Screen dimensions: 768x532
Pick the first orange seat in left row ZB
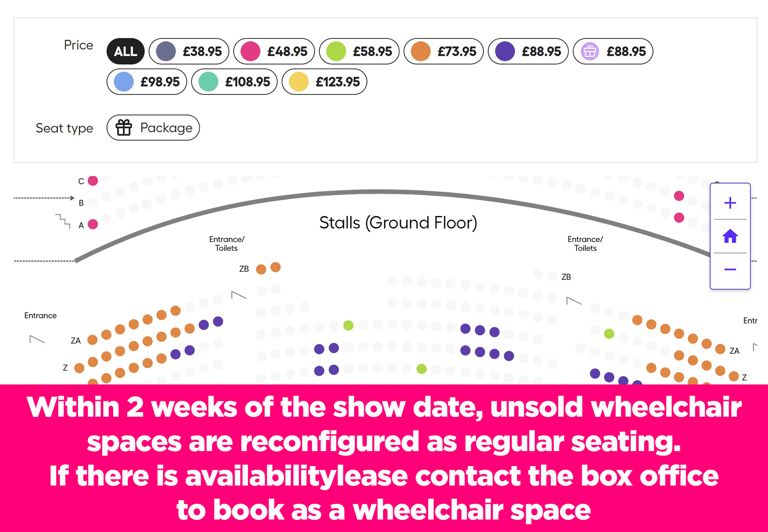point(261,269)
